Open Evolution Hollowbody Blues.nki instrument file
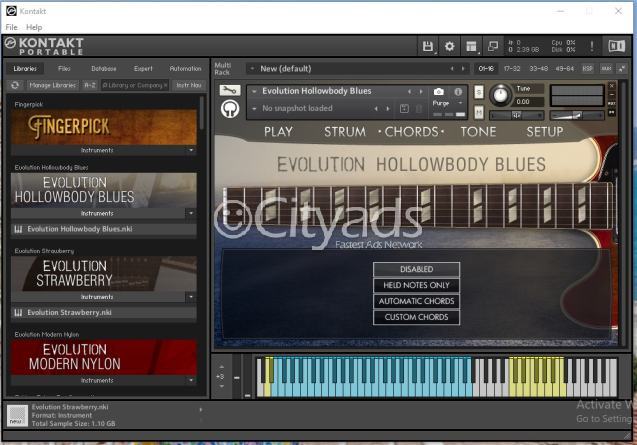Viewport: 637px width, 445px height. (x=104, y=229)
